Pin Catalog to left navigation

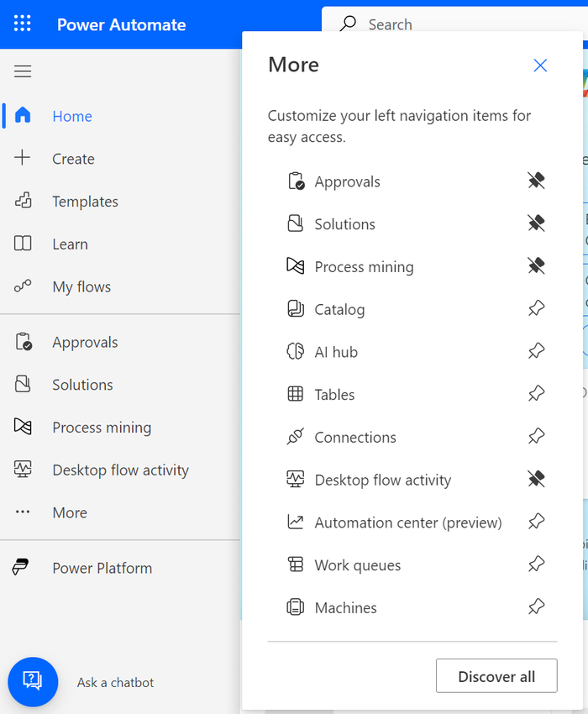[536, 309]
